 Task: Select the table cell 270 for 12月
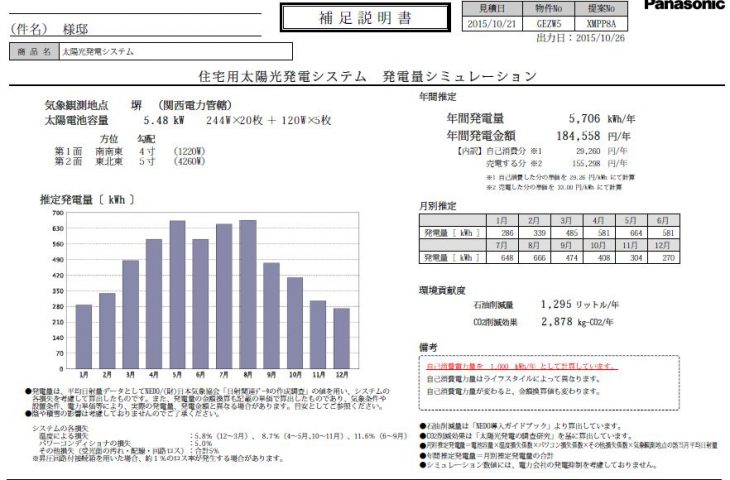664,257
